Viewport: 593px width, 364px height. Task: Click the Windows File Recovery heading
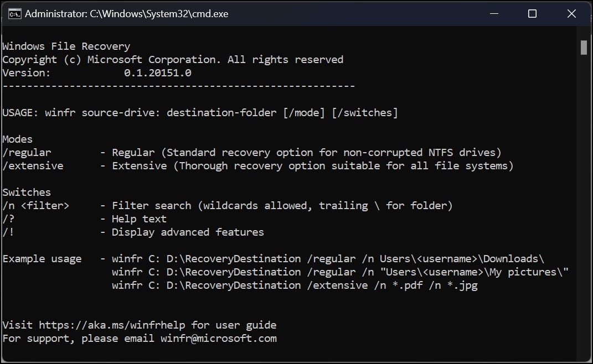click(66, 46)
